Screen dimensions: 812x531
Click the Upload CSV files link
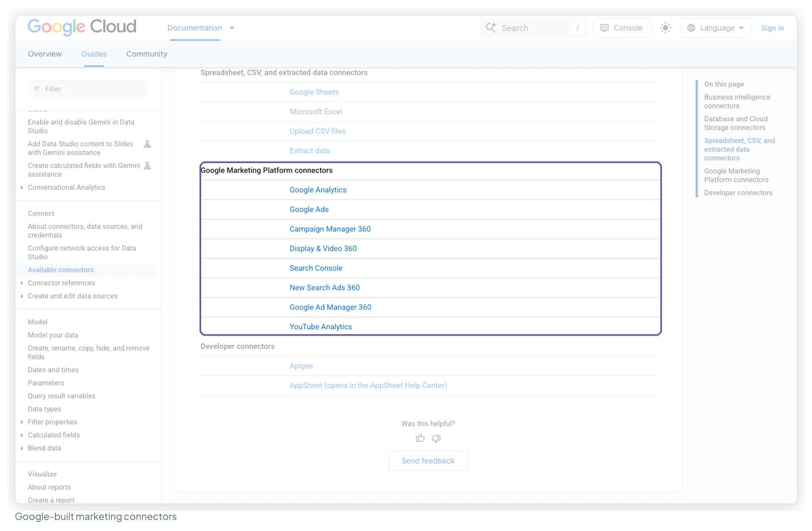317,131
